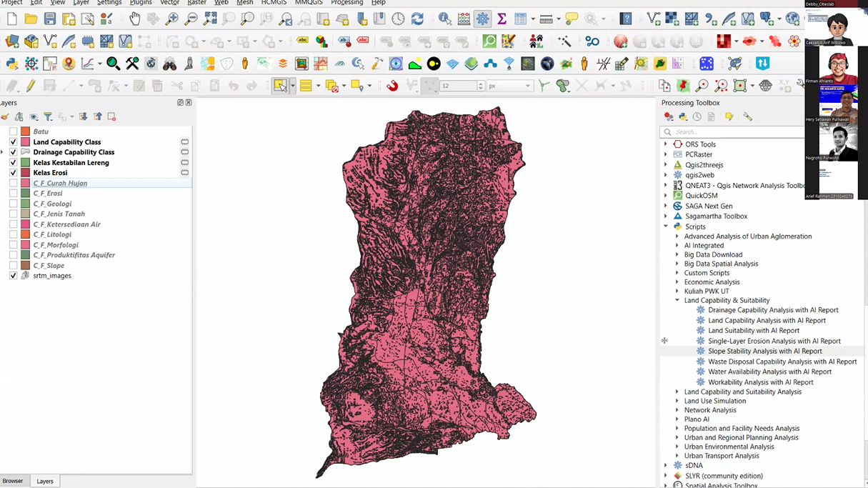Expand the Land Use Simulation group
The image size is (868, 488).
click(x=677, y=401)
